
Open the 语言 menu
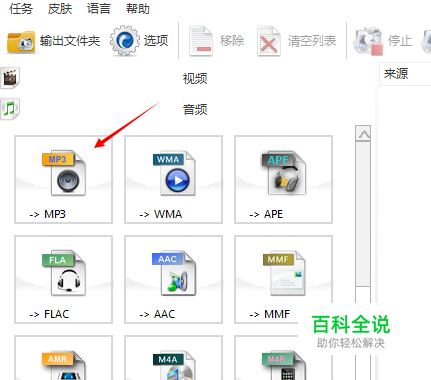coord(99,9)
